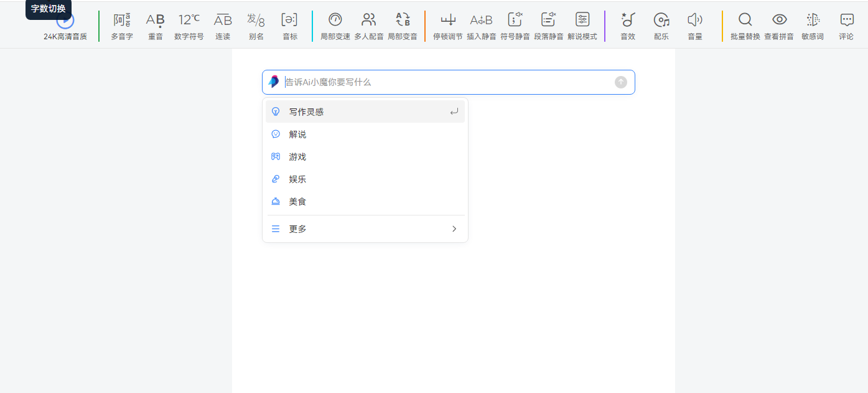
Task: Toggle 查看拼音 pinyin view eye icon
Action: point(779,21)
